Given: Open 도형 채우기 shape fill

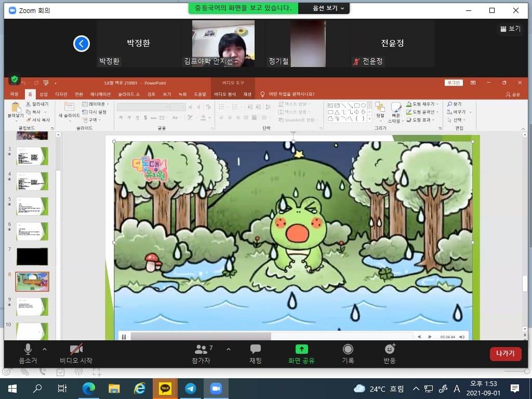Looking at the screenshot, I should [x=422, y=104].
